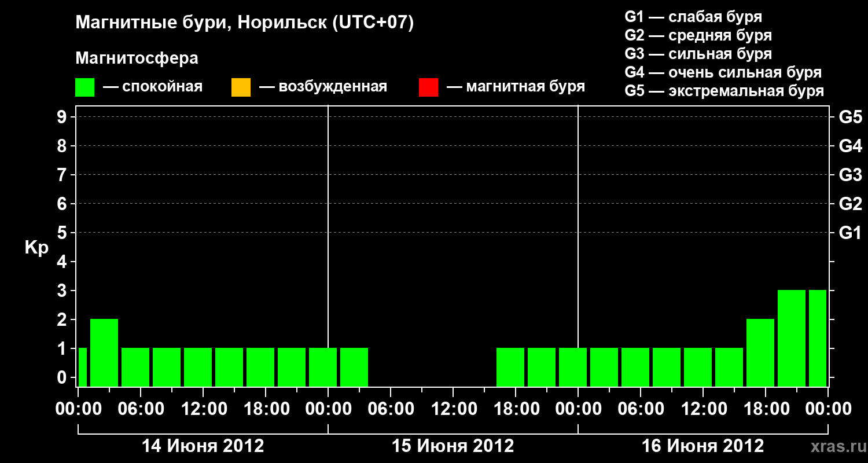Image resolution: width=868 pixels, height=463 pixels.
Task: Click the '06:00' time label under 16 Июня
Action: (x=641, y=409)
